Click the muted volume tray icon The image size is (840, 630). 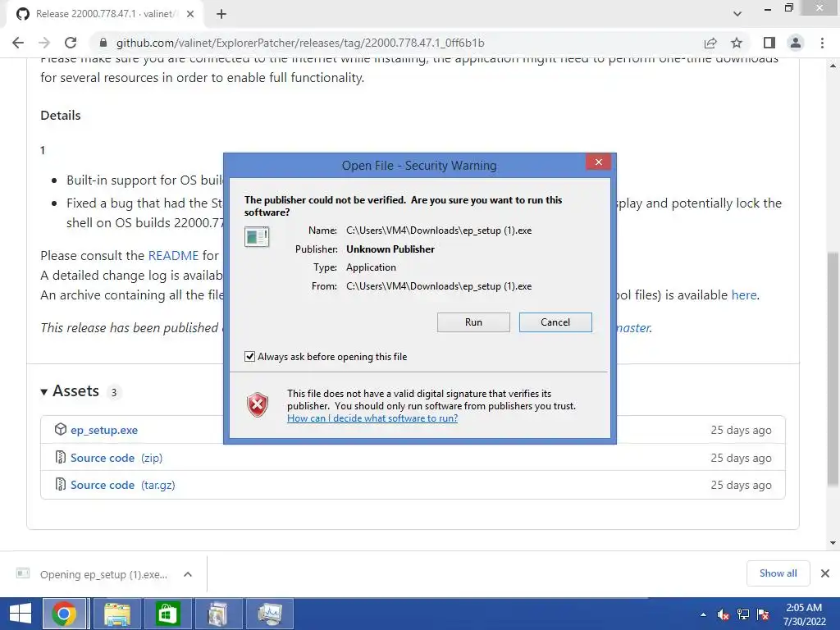[x=724, y=614]
